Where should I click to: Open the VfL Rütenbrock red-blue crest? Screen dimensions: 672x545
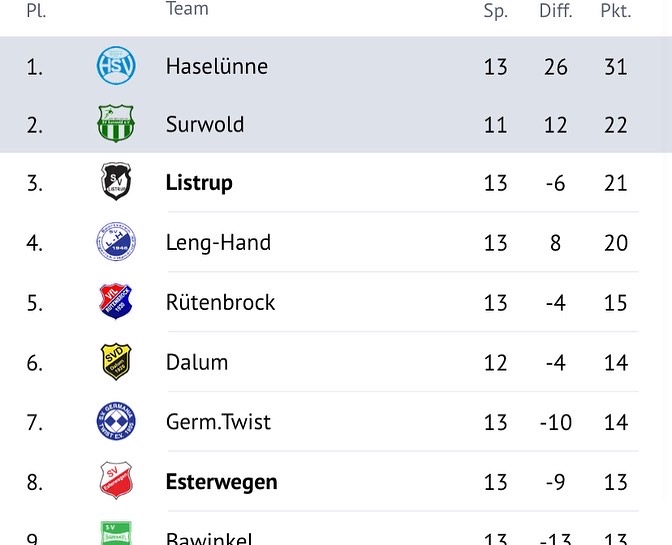[x=116, y=301]
